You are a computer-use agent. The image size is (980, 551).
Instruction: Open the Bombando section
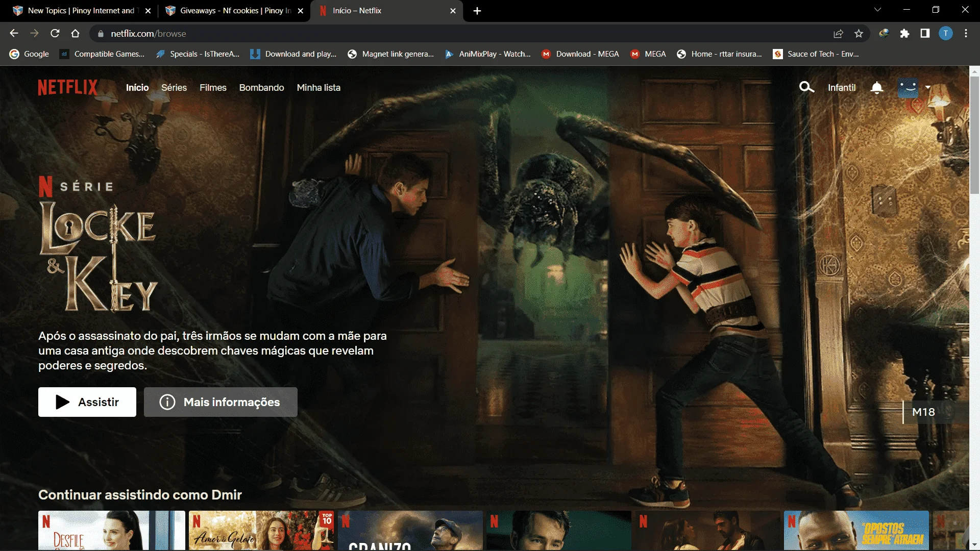pos(261,88)
